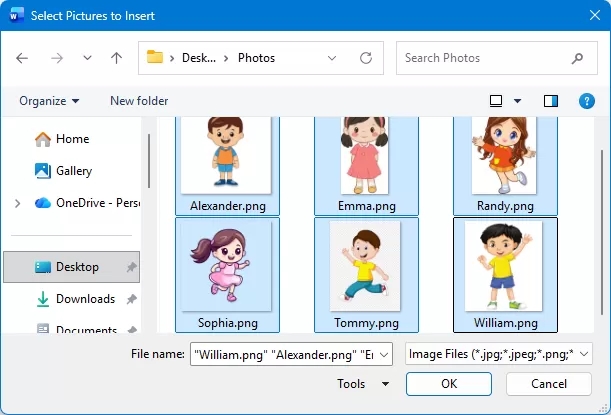Open recent locations chevron dropdown
This screenshot has height=415, width=611.
(x=87, y=58)
